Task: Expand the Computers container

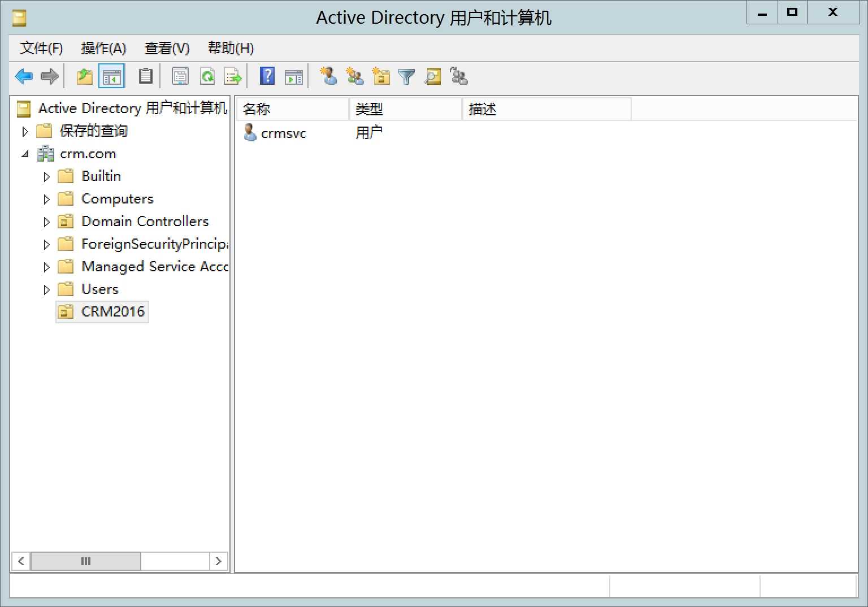Action: tap(46, 199)
